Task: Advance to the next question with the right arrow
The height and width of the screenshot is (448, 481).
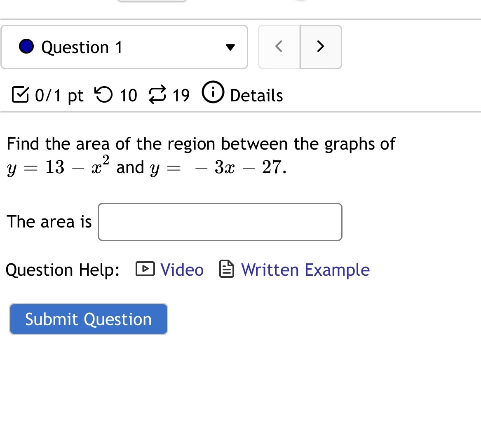Action: [320, 47]
